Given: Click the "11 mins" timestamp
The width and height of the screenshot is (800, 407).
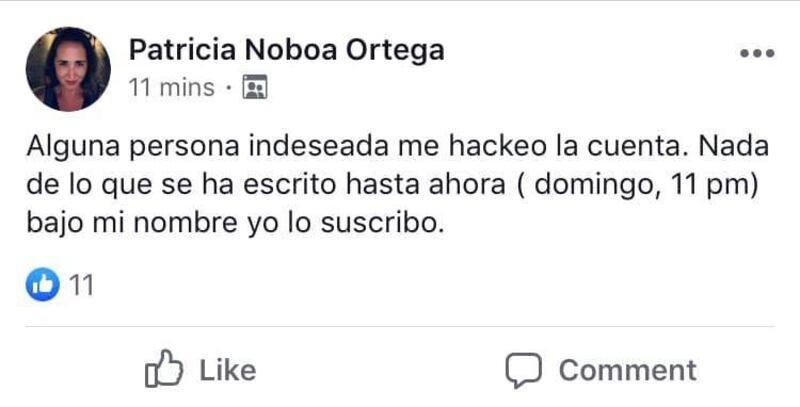Looking at the screenshot, I should coord(171,87).
